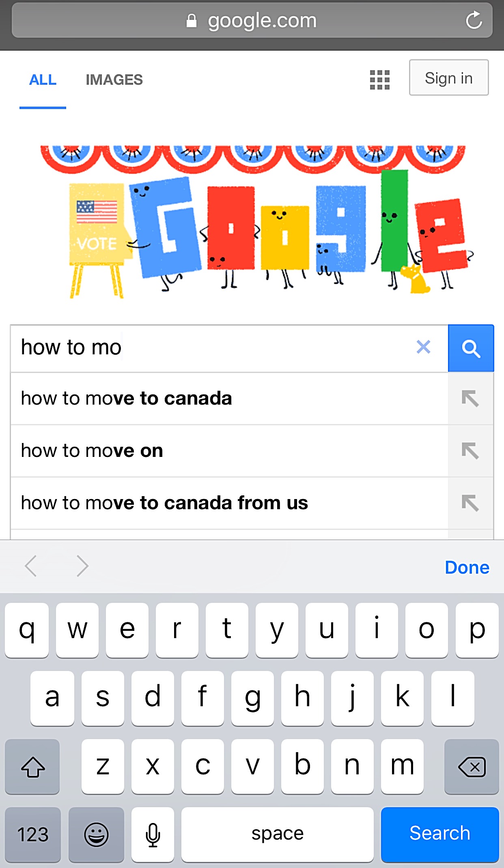The width and height of the screenshot is (504, 868).
Task: Fill query arrow for 'how to move on'
Action: 470,451
